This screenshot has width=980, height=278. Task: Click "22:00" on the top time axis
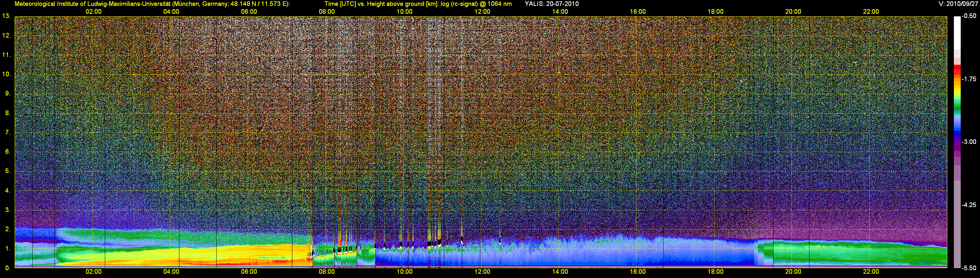tap(871, 12)
